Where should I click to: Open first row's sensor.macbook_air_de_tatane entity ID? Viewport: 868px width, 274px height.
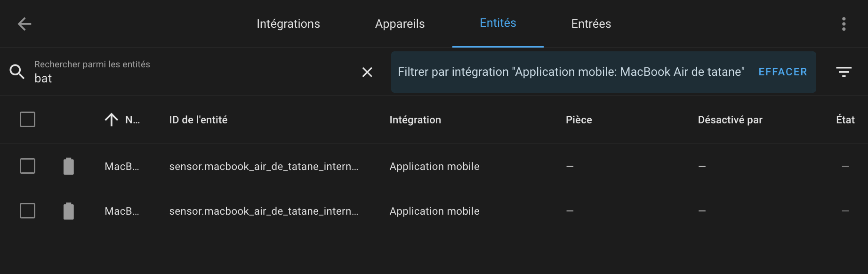click(x=264, y=167)
